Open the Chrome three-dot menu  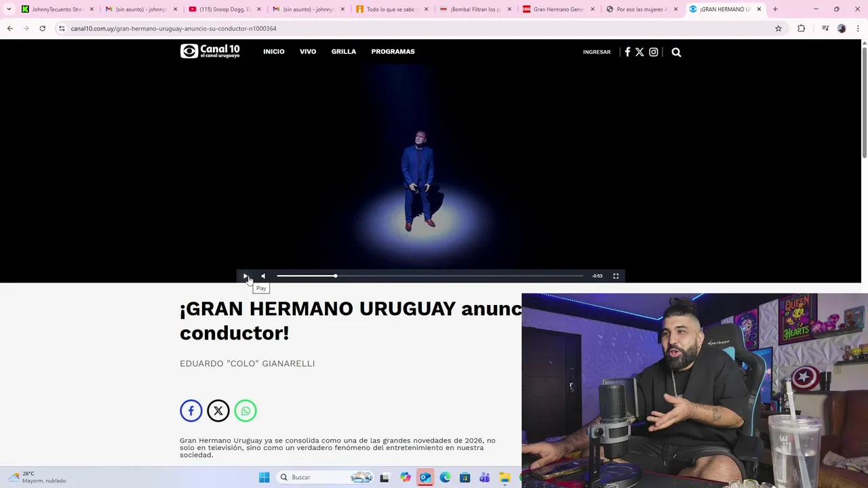859,28
